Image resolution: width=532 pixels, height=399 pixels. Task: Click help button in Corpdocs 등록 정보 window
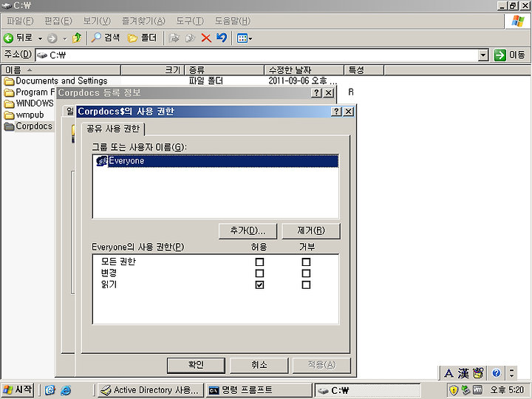pyautogui.click(x=316, y=92)
